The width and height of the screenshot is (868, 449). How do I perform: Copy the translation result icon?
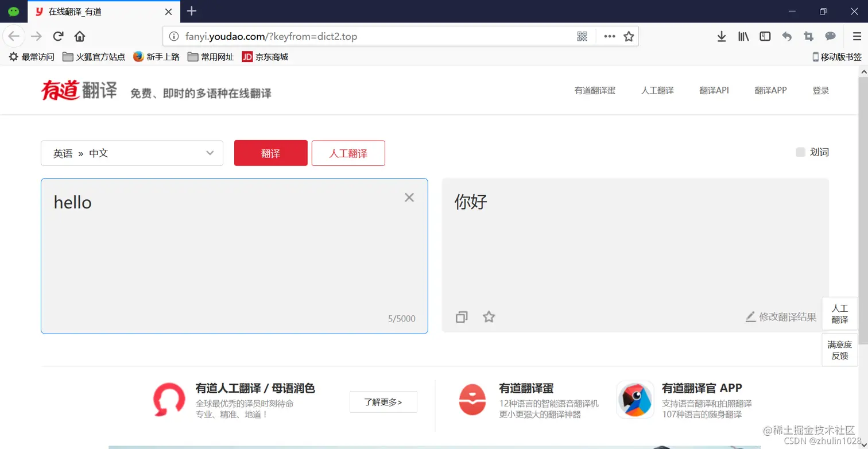click(462, 317)
